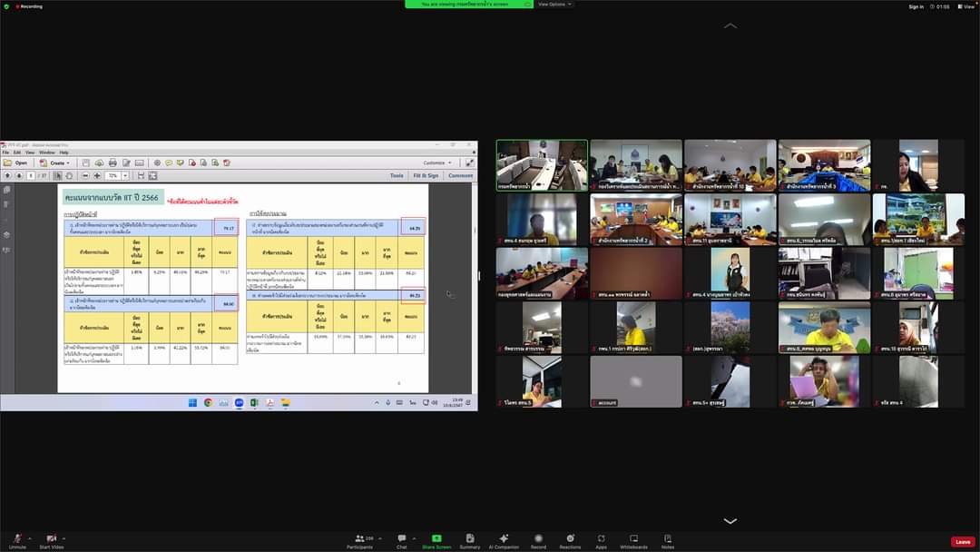Open the zoom percentage dropdown arrow

[125, 176]
